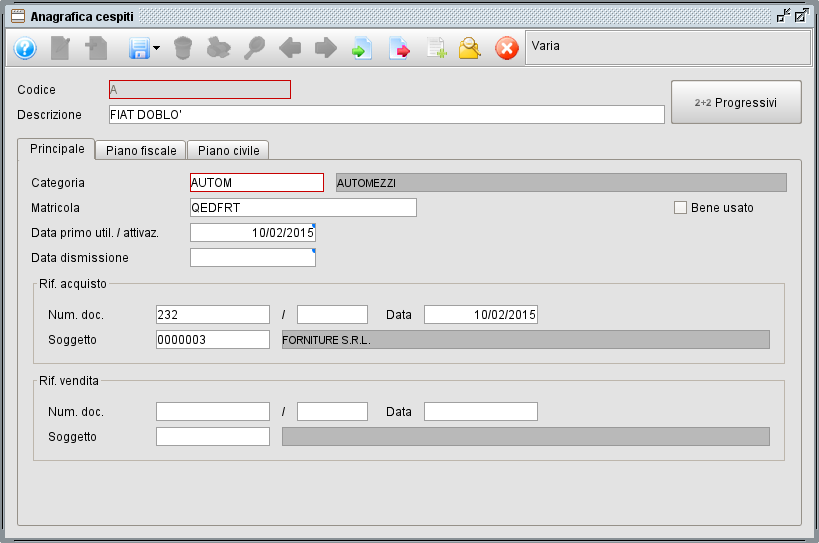Click the FORNITURE S.R.L. supplier name text

[x=326, y=340]
